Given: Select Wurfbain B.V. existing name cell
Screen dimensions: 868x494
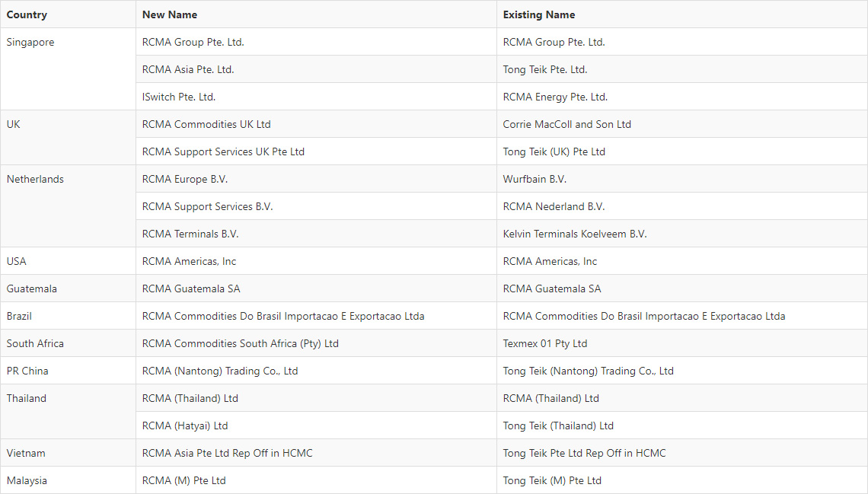Looking at the screenshot, I should click(682, 179).
